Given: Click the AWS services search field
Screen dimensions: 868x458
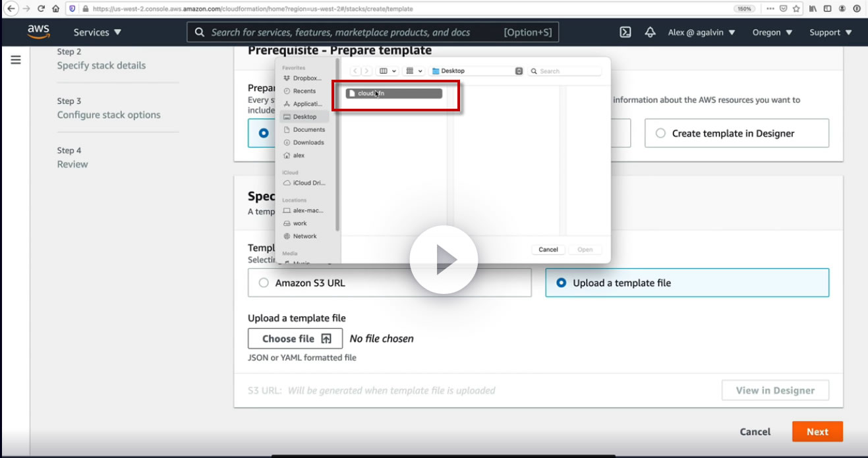Looking at the screenshot, I should pos(373,32).
